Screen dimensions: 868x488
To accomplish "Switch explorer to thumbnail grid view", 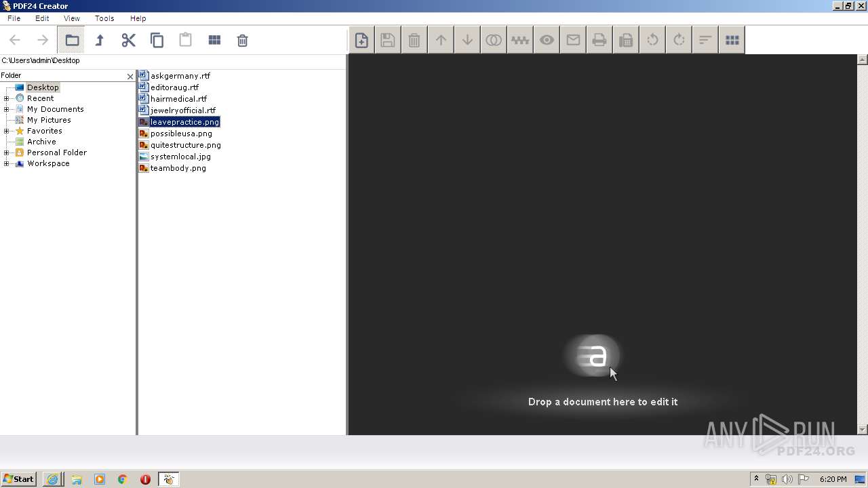I will tap(214, 41).
